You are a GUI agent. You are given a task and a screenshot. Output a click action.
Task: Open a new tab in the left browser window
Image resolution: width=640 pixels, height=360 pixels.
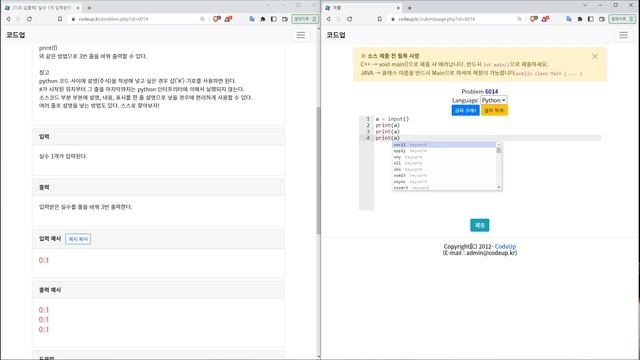[89, 7]
